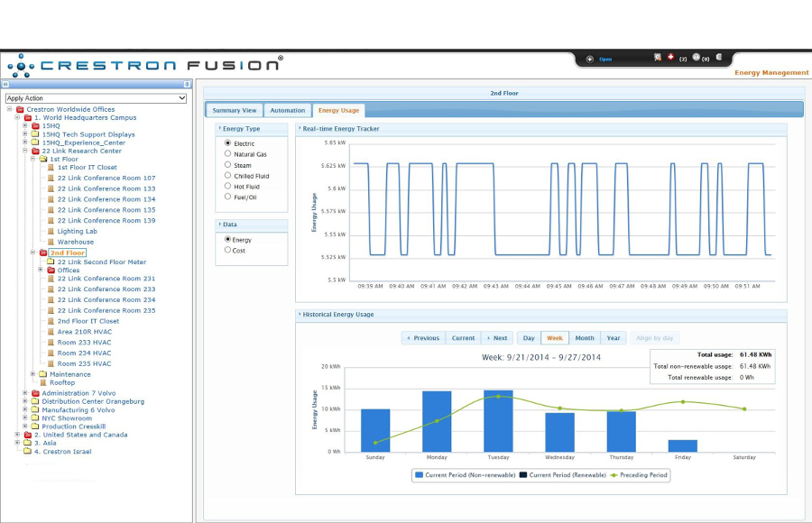Click the red folder icon for 15HQ
The height and width of the screenshot is (523, 812).
(35, 126)
